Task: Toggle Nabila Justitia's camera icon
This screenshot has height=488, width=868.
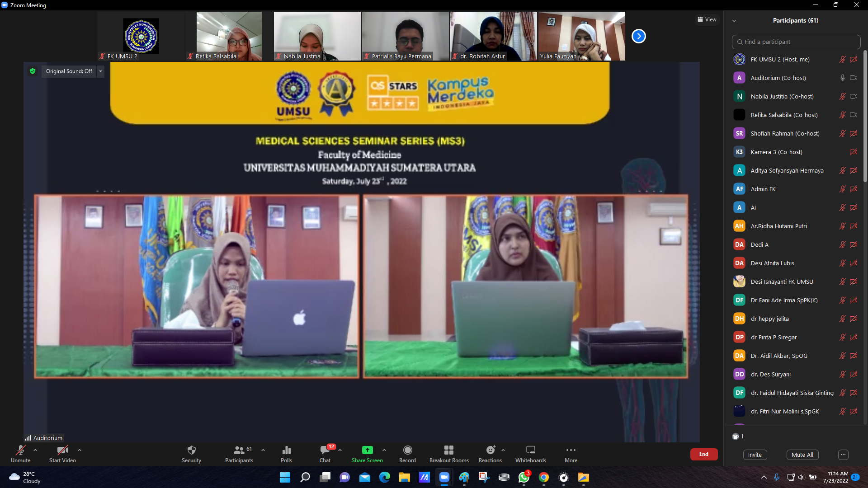Action: (x=854, y=96)
